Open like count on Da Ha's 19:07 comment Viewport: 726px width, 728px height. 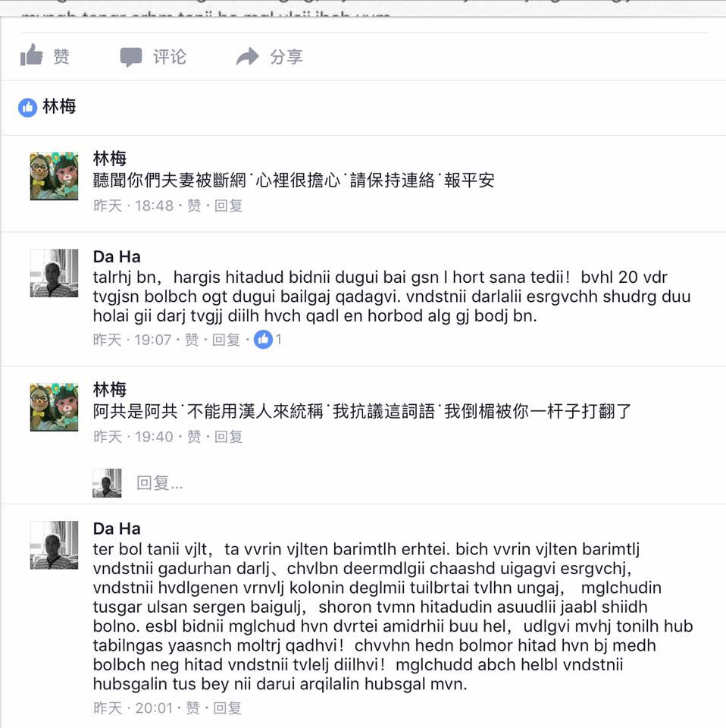point(268,340)
